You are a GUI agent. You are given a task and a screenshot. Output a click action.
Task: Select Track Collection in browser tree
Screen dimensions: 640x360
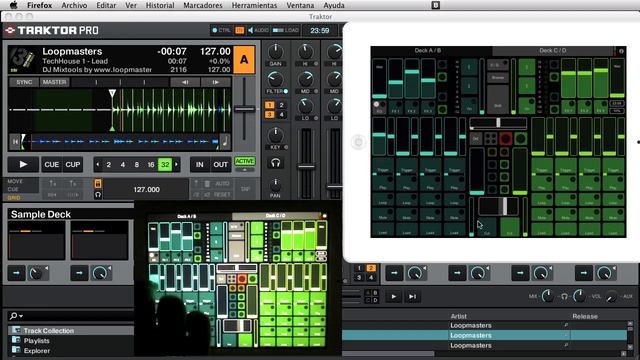click(x=48, y=331)
